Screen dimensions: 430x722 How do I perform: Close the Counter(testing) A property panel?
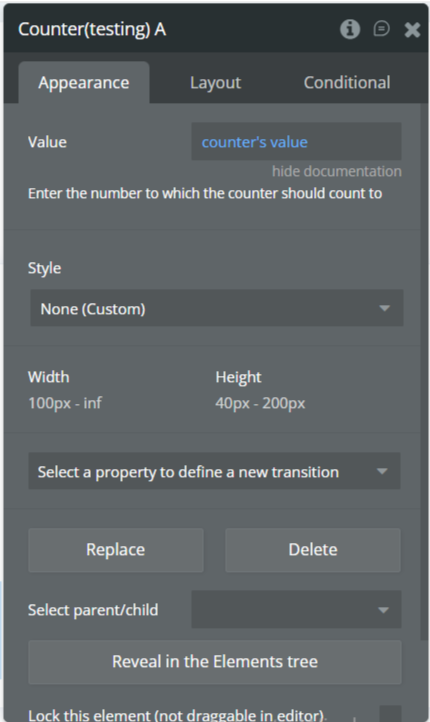click(x=412, y=30)
